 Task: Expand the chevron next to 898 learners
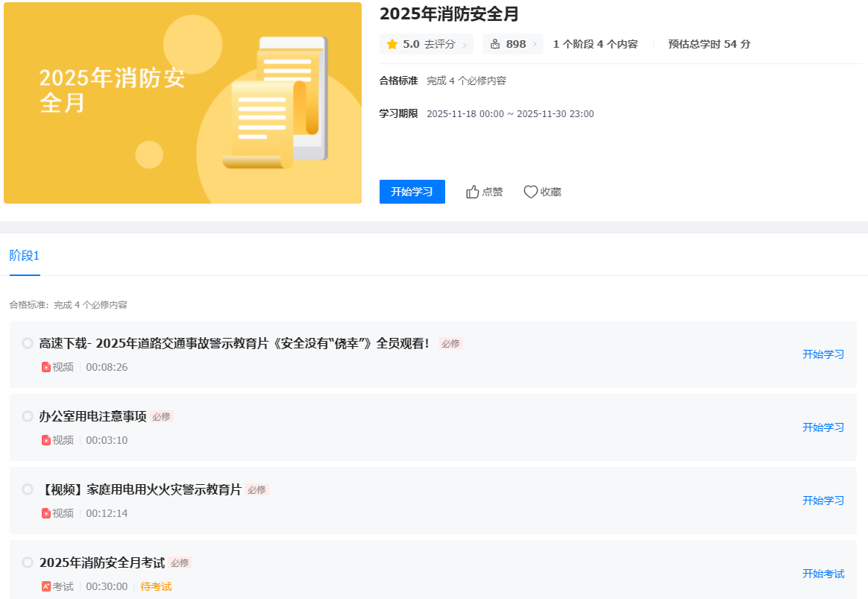pos(534,45)
